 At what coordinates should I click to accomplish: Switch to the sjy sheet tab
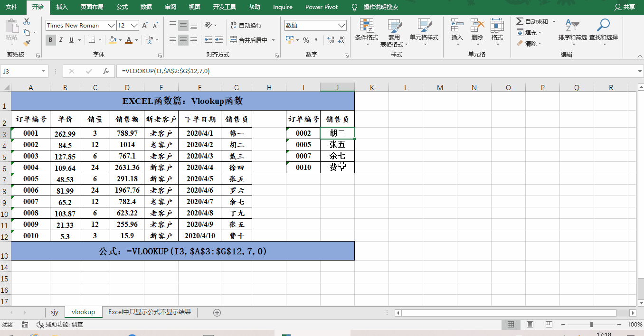[55, 312]
